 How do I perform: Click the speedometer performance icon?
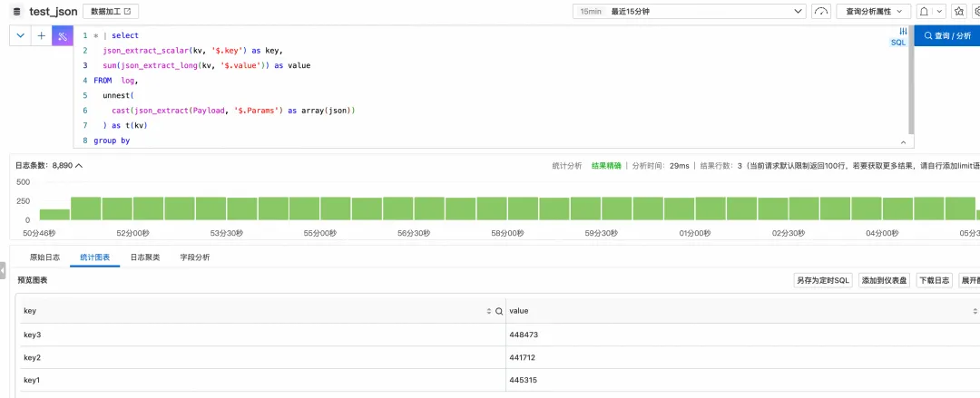tap(821, 11)
